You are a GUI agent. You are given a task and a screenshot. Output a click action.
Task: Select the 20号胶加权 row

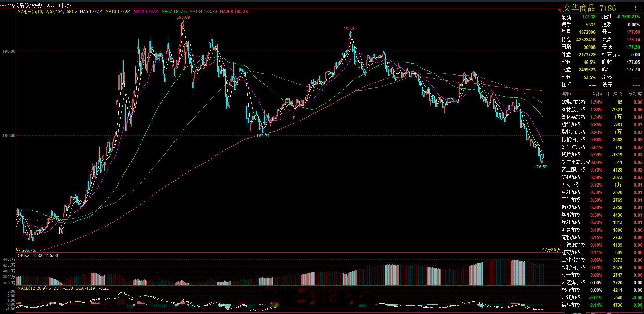[x=602, y=147]
